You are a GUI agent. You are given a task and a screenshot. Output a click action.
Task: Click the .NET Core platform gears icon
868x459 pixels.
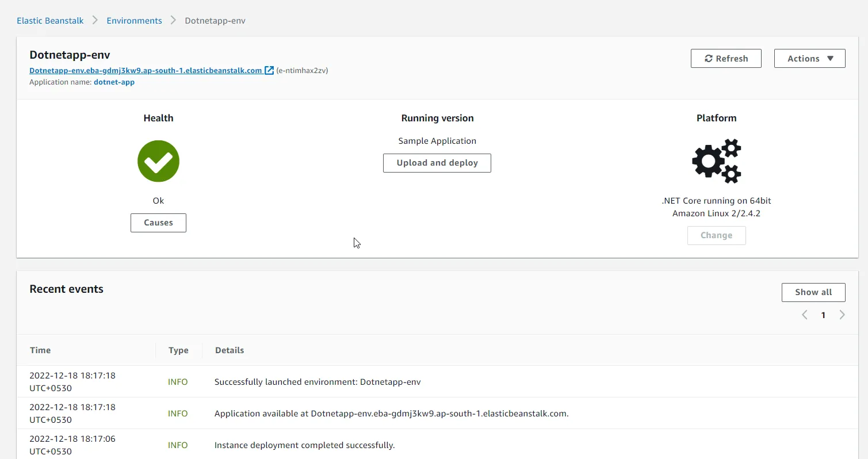(716, 161)
